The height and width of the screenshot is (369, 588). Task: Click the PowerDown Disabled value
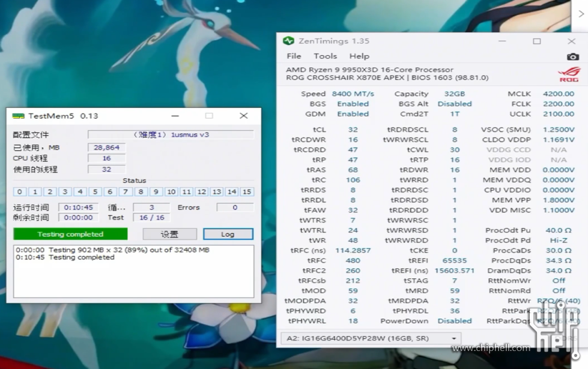(x=455, y=321)
